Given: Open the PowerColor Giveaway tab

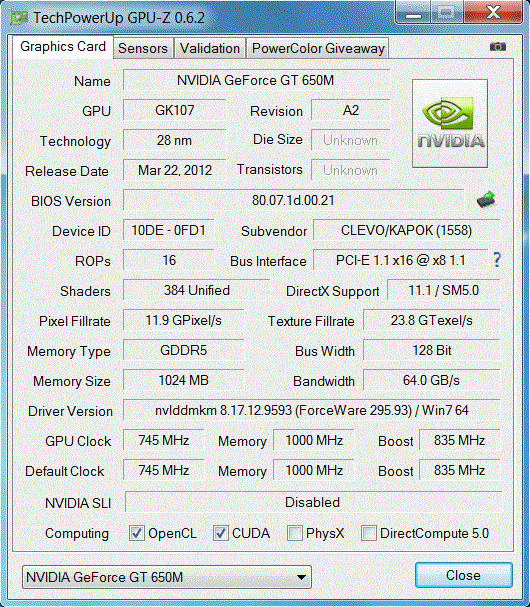Looking at the screenshot, I should pos(318,48).
